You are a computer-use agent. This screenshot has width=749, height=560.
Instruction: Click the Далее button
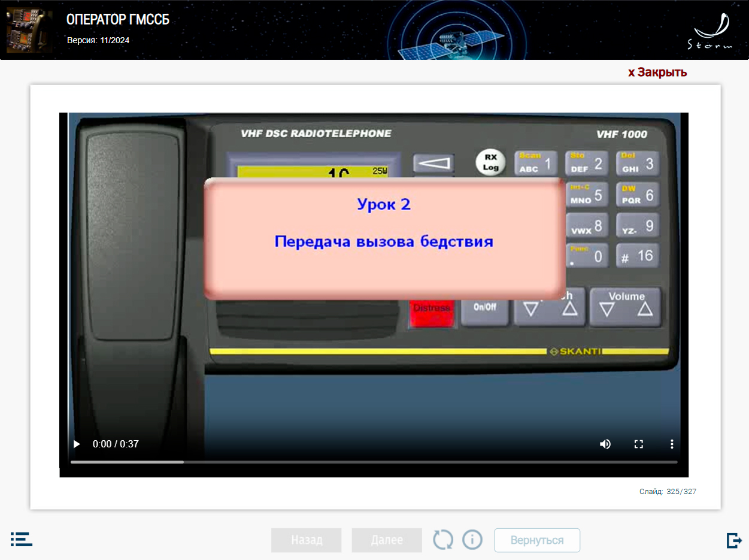387,540
